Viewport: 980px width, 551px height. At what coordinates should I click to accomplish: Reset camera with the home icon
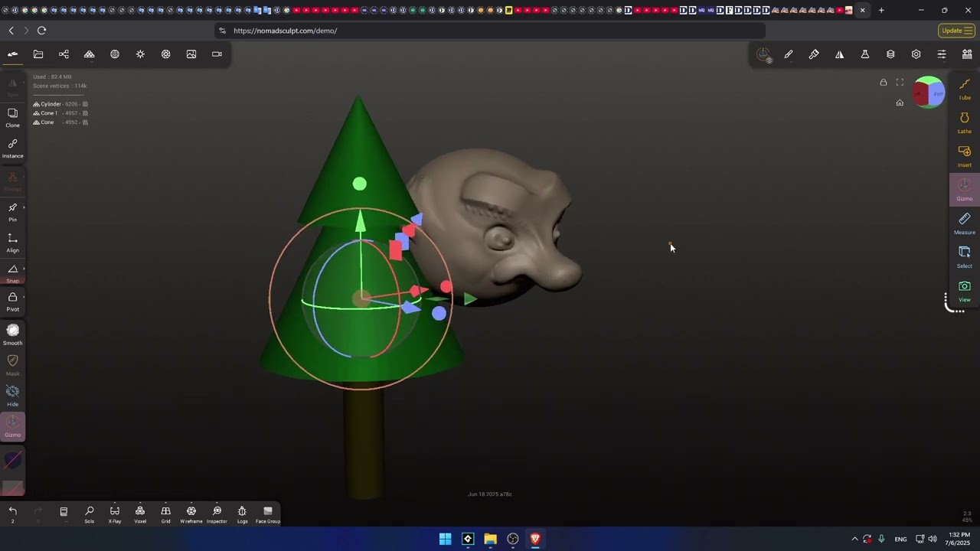(x=900, y=103)
